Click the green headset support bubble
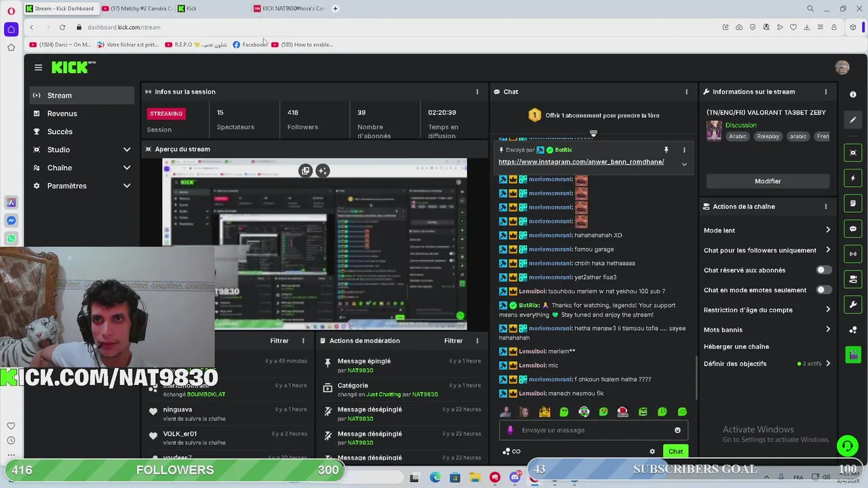Screen dimensions: 868x488 [x=847, y=445]
